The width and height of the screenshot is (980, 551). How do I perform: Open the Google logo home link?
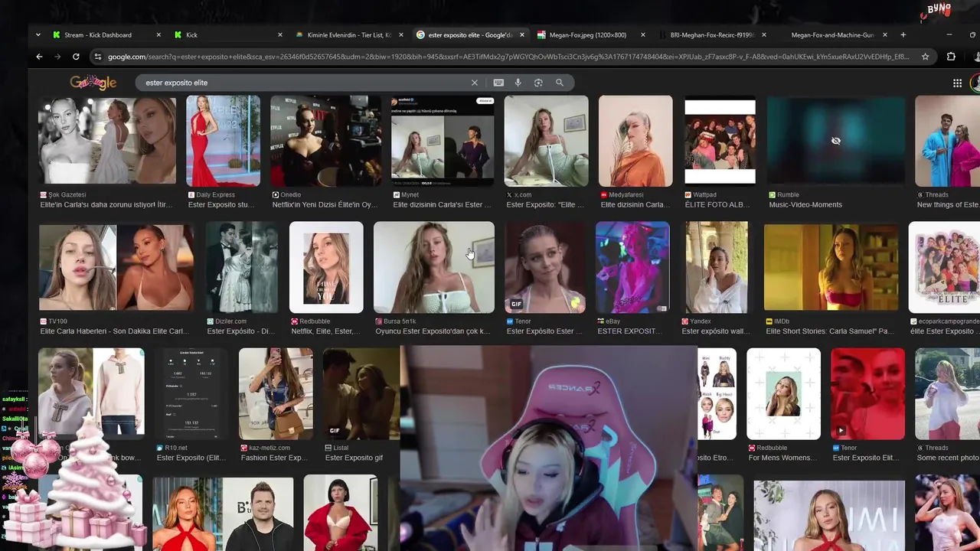point(93,83)
